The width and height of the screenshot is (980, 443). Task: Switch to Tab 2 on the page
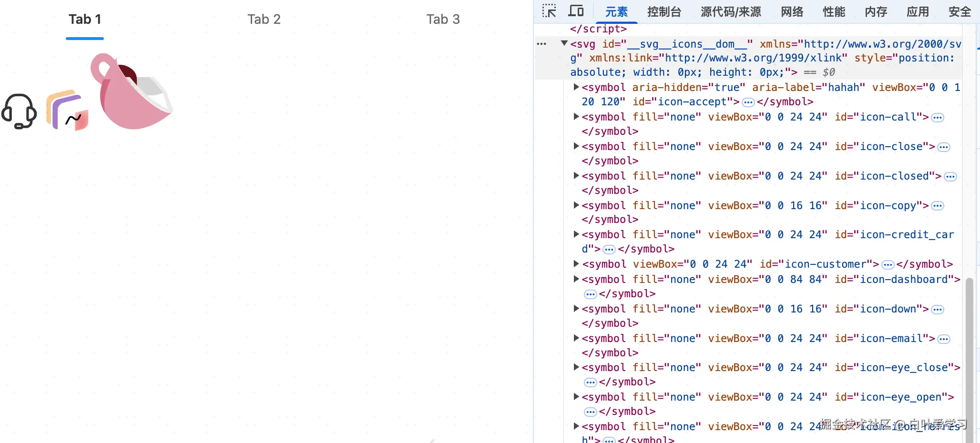[x=264, y=19]
